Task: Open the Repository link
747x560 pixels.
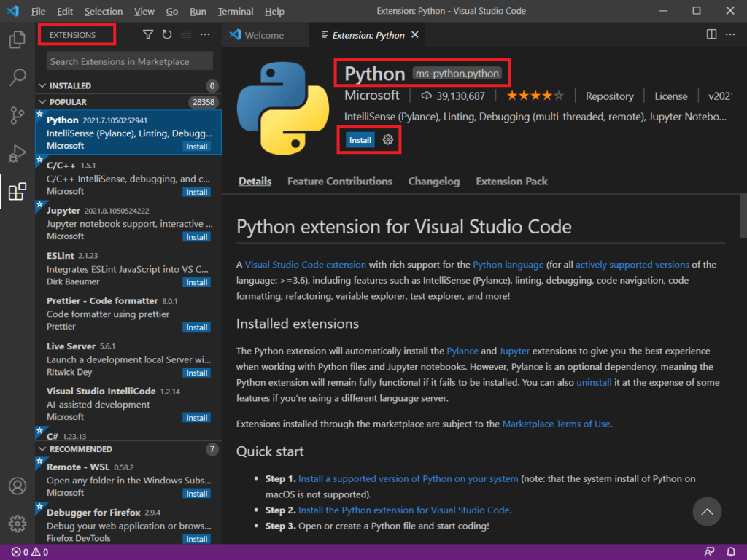Action: [x=609, y=96]
